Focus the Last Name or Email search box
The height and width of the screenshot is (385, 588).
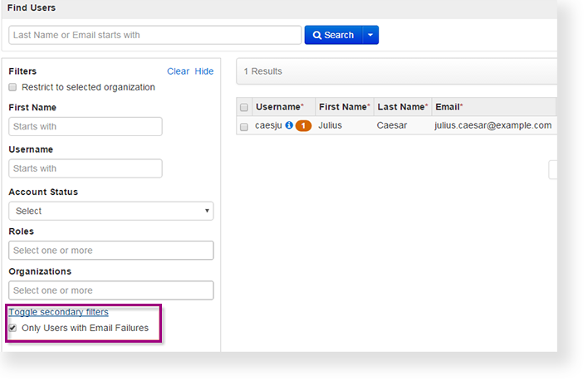tap(155, 35)
